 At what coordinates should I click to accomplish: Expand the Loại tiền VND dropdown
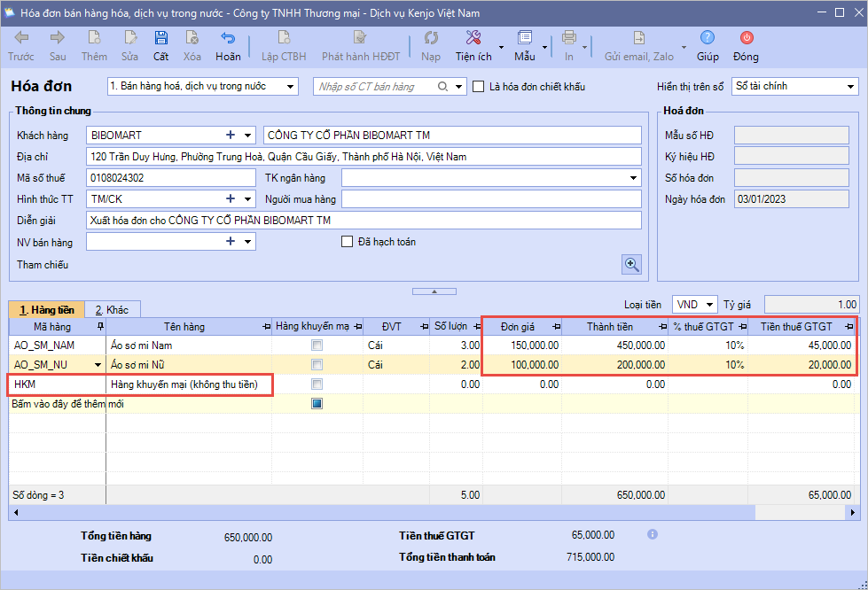(710, 305)
